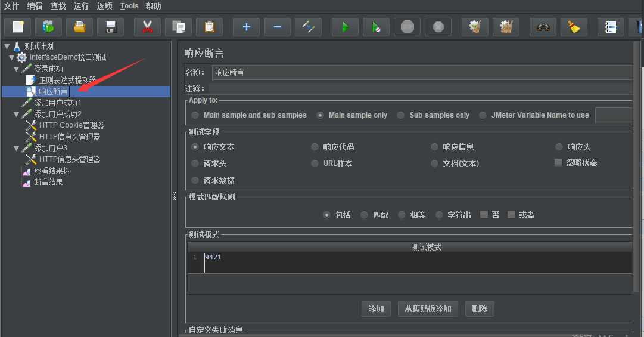The height and width of the screenshot is (337, 644).
Task: Click the binoculars Search icon
Action: point(542,27)
